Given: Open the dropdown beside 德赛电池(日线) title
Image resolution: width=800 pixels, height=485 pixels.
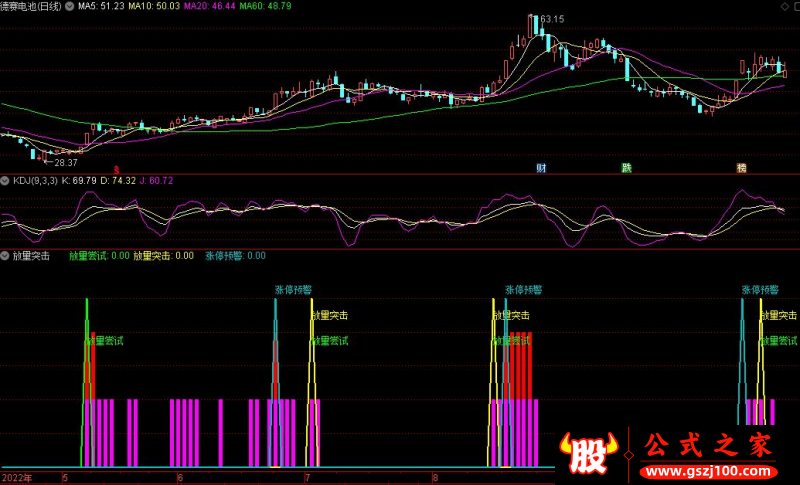Looking at the screenshot, I should (69, 6).
